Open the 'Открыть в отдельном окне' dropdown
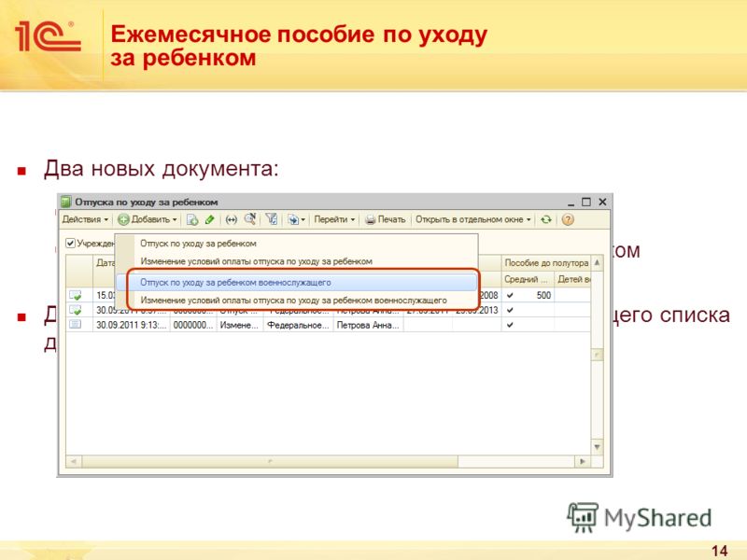This screenshot has height=560, width=747. 473,219
